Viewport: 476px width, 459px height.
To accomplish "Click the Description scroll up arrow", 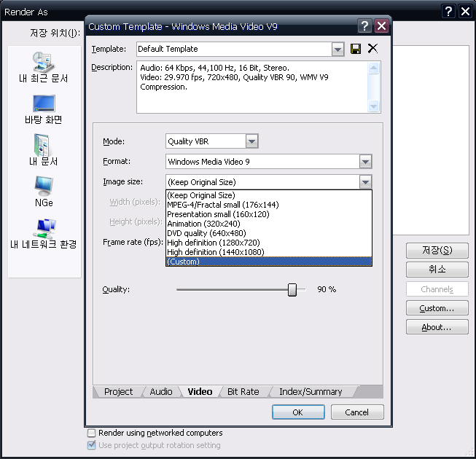I will click(373, 68).
